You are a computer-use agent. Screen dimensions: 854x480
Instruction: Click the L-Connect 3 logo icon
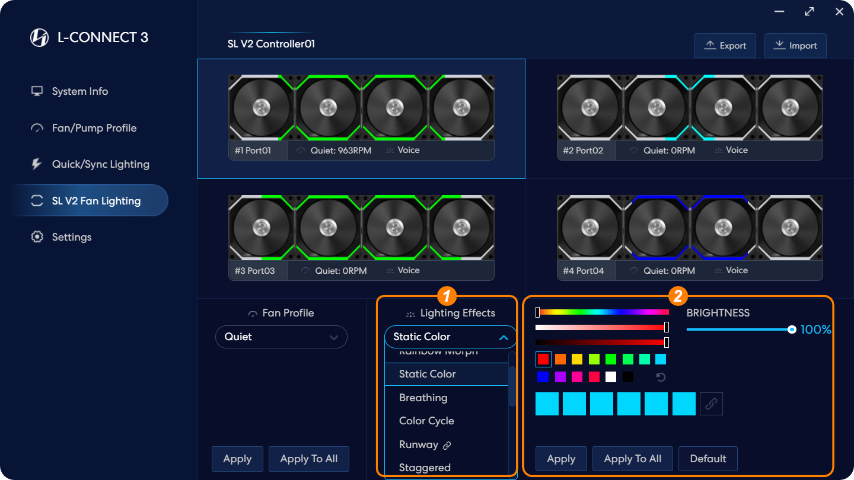coord(39,38)
